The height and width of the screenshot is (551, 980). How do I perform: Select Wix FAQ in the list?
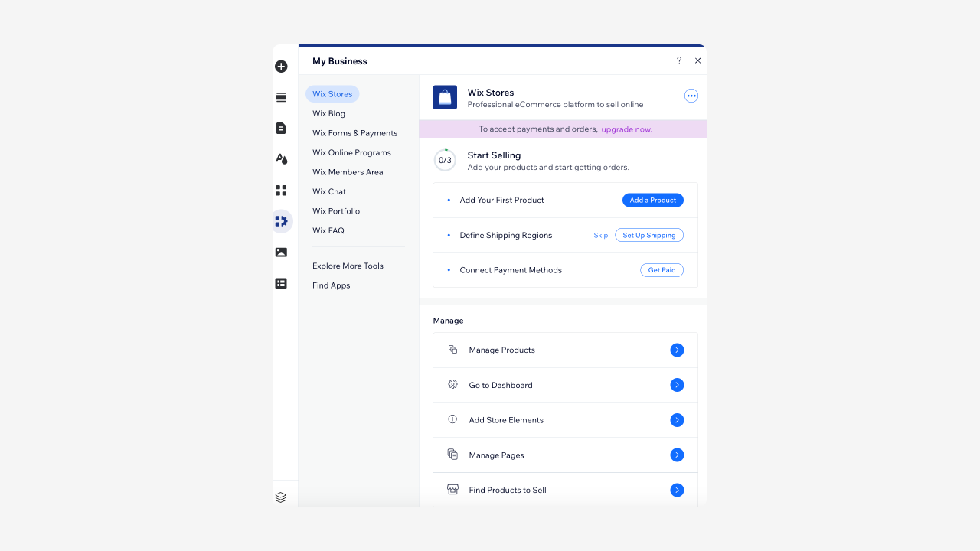coord(328,230)
